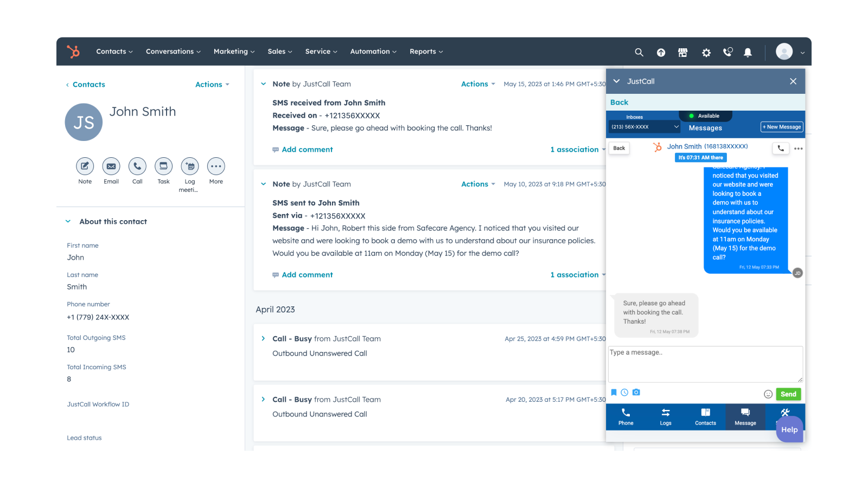Open the search icon in top navigation

639,52
